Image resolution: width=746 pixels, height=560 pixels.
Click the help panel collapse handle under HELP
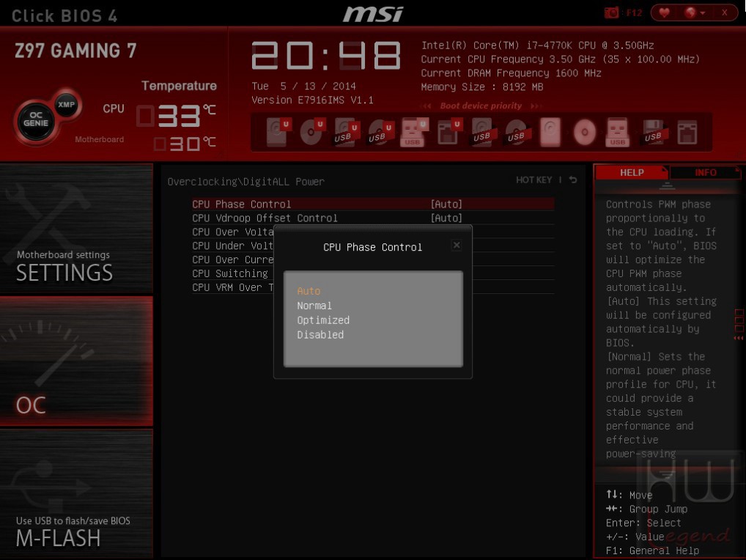pyautogui.click(x=667, y=185)
